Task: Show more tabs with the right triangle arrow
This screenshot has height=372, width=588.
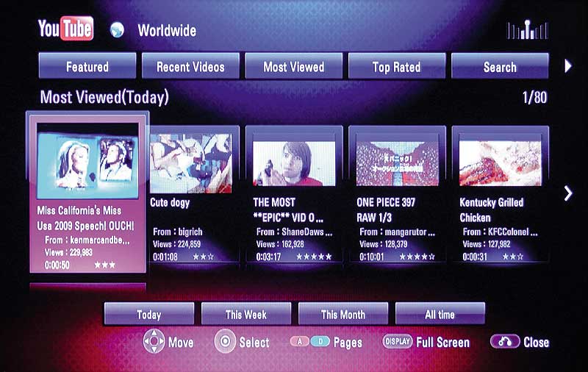Action: pyautogui.click(x=568, y=66)
